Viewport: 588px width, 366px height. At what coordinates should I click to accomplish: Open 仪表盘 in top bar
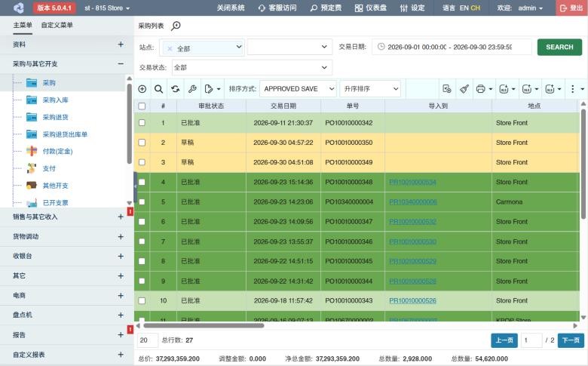tap(370, 8)
